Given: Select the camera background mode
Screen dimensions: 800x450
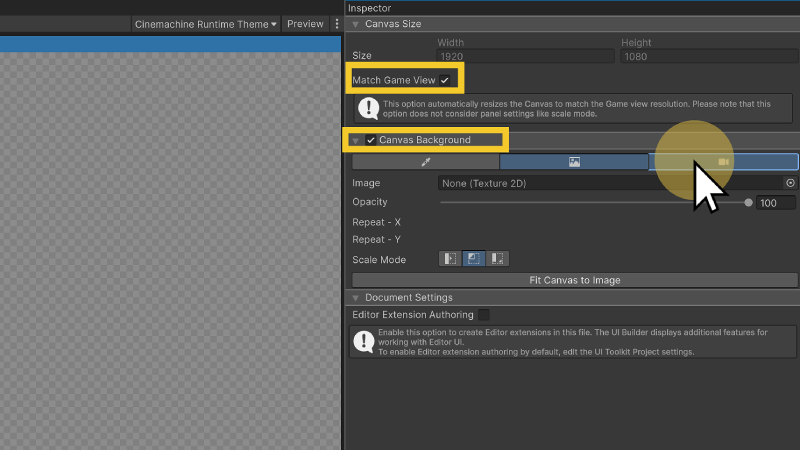Looking at the screenshot, I should coord(723,162).
